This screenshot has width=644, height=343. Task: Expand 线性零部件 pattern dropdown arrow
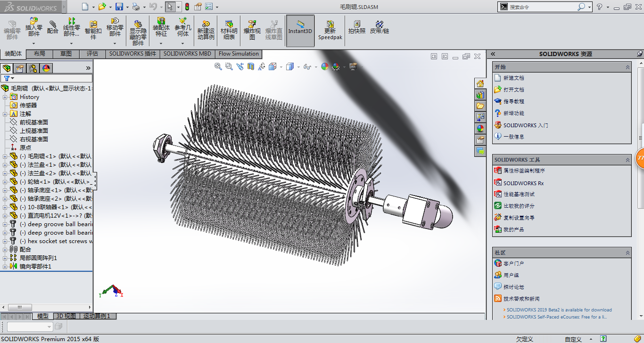[72, 43]
